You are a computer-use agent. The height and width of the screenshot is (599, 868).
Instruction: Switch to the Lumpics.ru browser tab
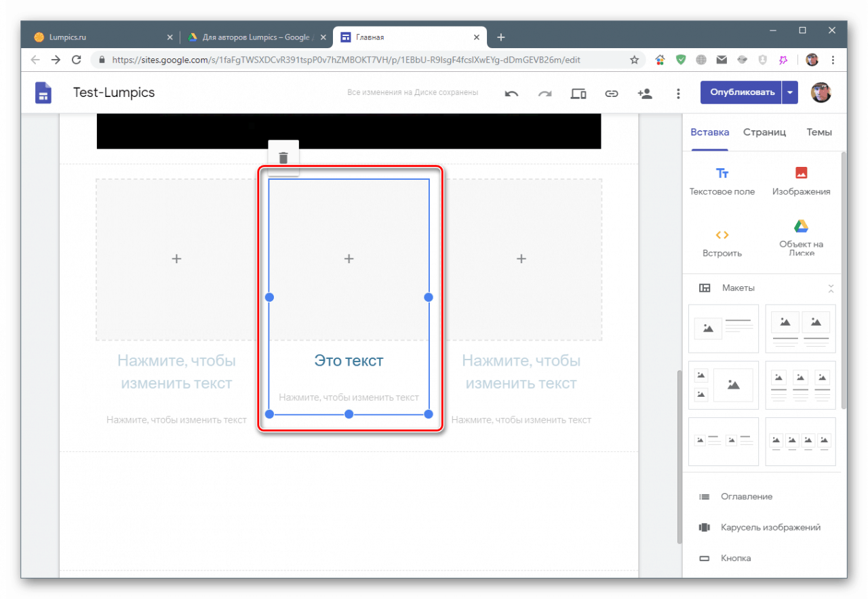coord(100,37)
